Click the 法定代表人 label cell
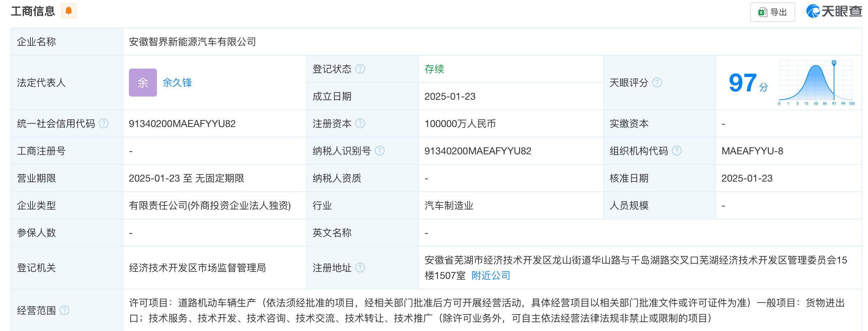Viewport: 868px width, 331px height. tap(67, 83)
